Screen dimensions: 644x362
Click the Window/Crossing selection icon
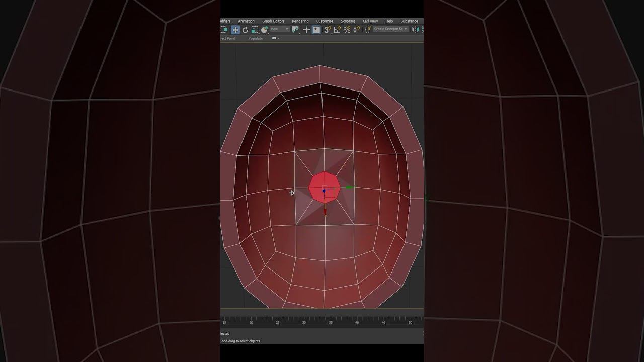click(x=224, y=30)
